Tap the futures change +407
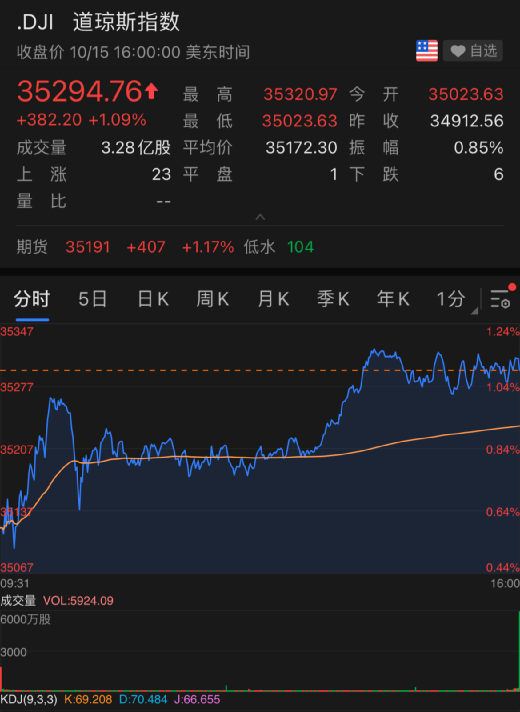This screenshot has width=520, height=712. [146, 247]
